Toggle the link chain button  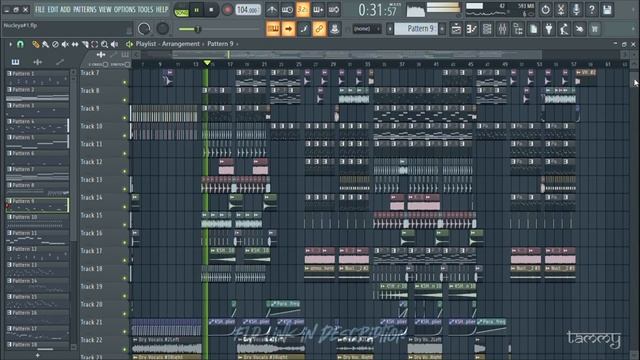(x=319, y=29)
